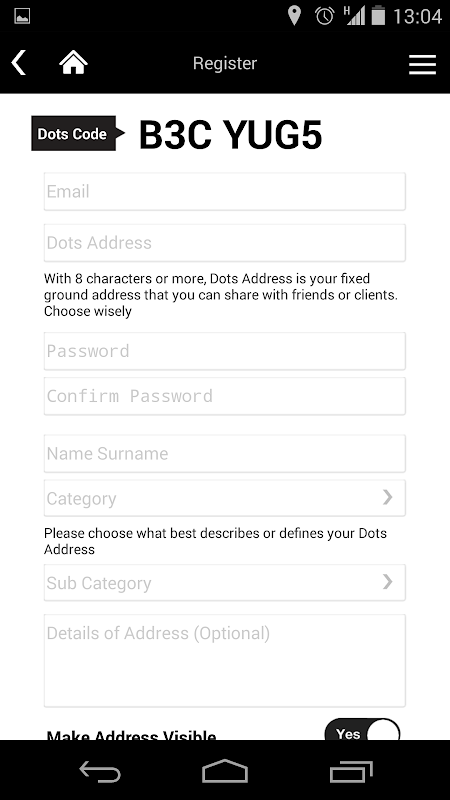Screen dimensions: 450x800
Task: Tap the back arrow in header
Action: click(x=19, y=63)
